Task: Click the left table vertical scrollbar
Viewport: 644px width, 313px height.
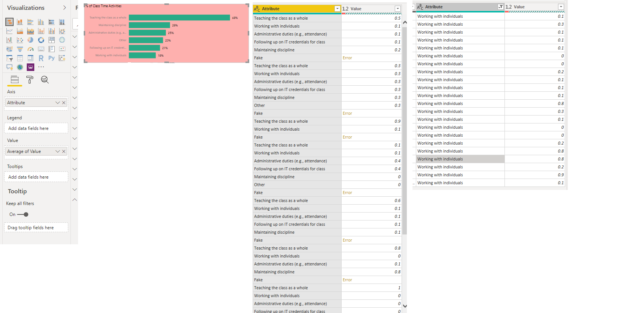Action: (x=405, y=130)
